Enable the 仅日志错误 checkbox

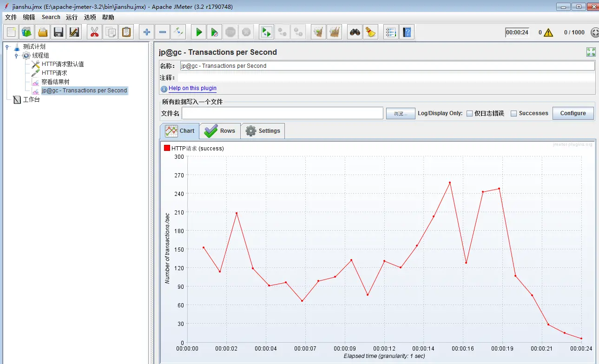click(x=469, y=113)
